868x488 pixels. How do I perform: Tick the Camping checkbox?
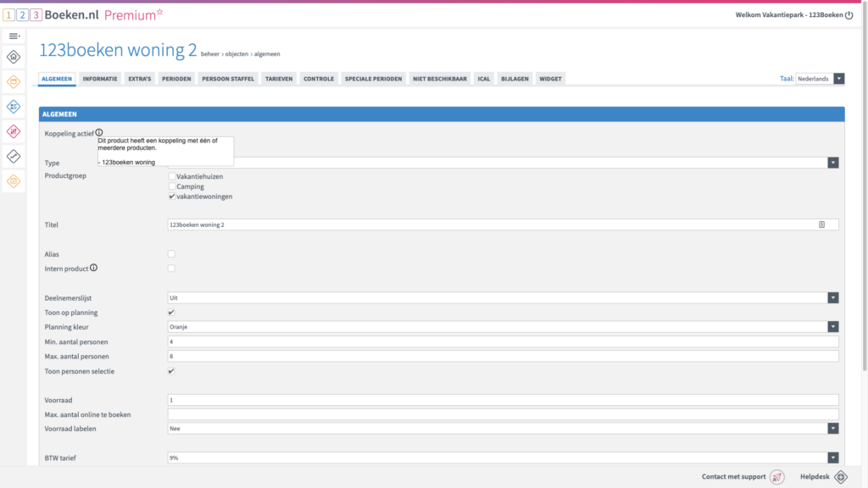pos(172,186)
